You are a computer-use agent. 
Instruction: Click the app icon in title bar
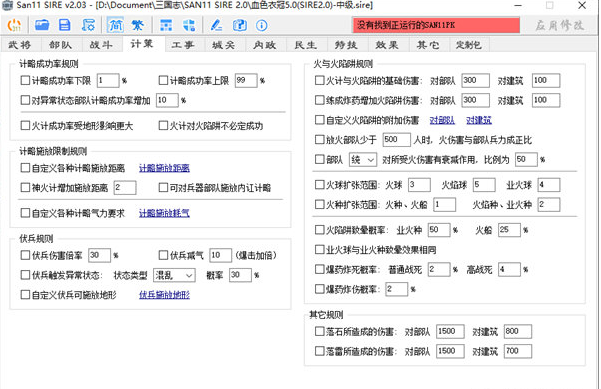tap(7, 5)
